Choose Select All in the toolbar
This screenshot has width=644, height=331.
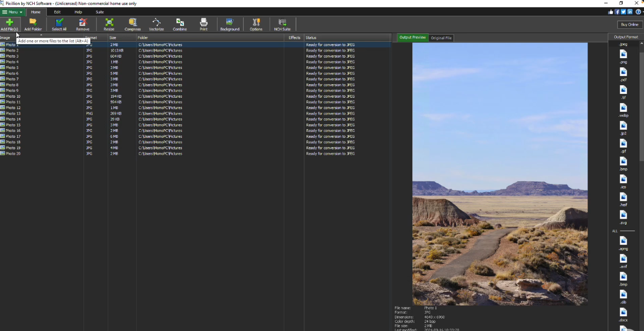coord(59,24)
